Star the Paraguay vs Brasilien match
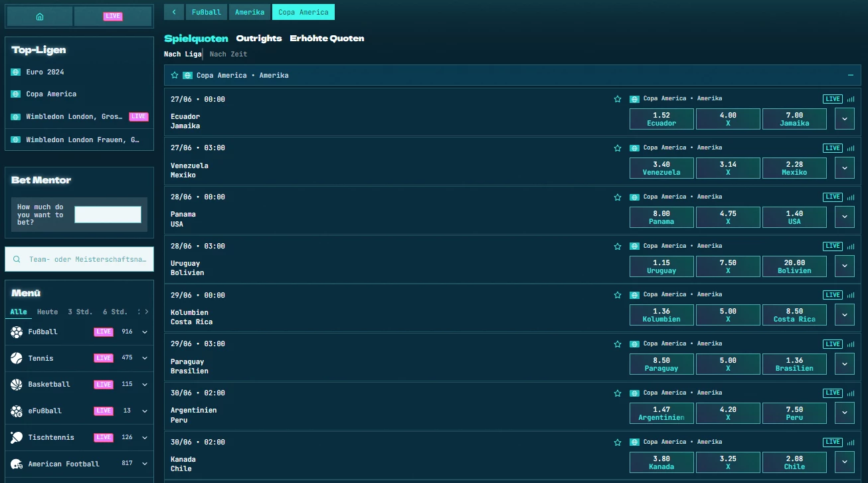The height and width of the screenshot is (483, 868). click(618, 344)
